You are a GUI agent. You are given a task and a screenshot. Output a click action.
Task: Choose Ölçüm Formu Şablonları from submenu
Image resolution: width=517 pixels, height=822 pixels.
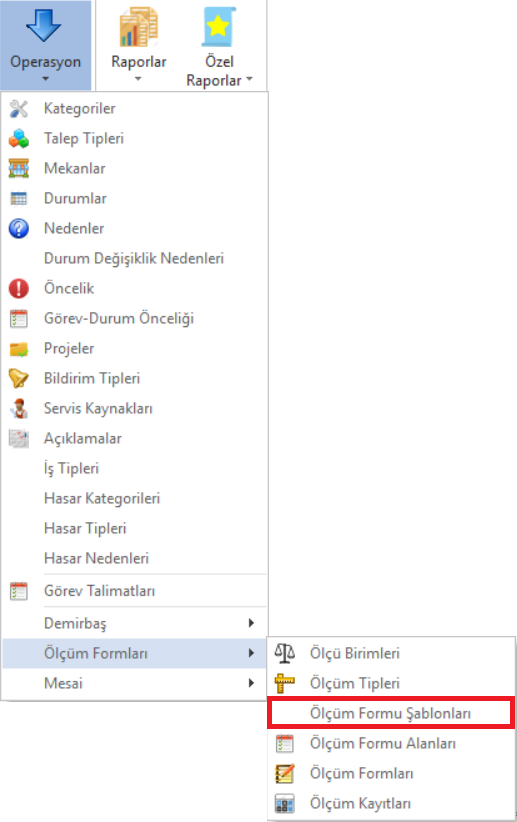click(x=391, y=713)
